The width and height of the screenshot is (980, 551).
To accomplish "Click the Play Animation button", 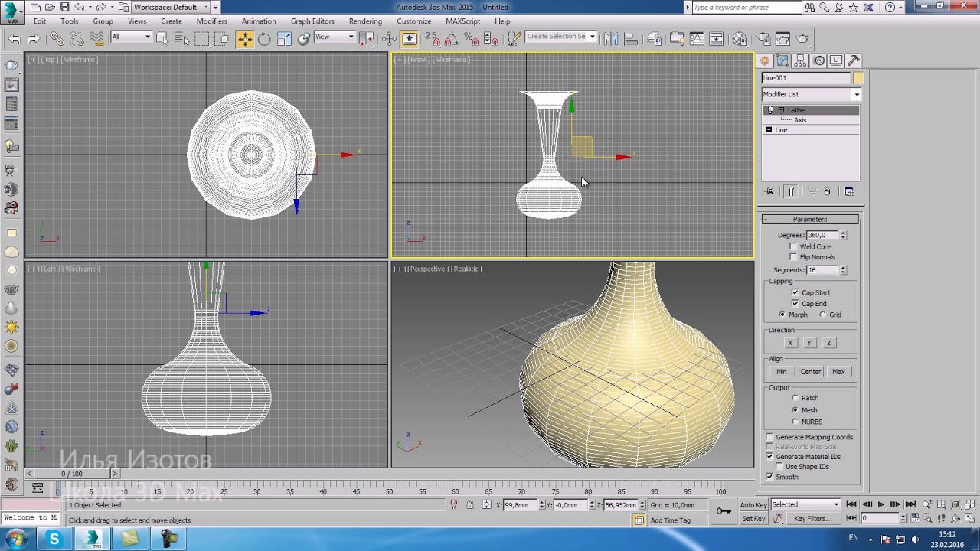I will 880,504.
